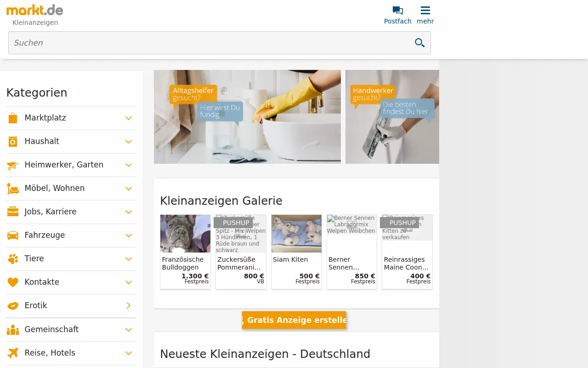
Task: Open the Siam Kiten kittens photo
Action: [x=296, y=234]
